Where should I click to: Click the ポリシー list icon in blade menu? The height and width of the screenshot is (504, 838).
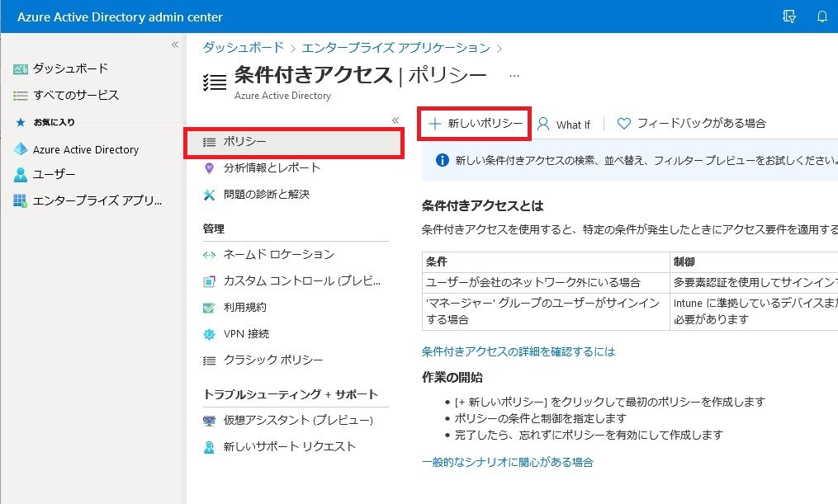point(209,142)
